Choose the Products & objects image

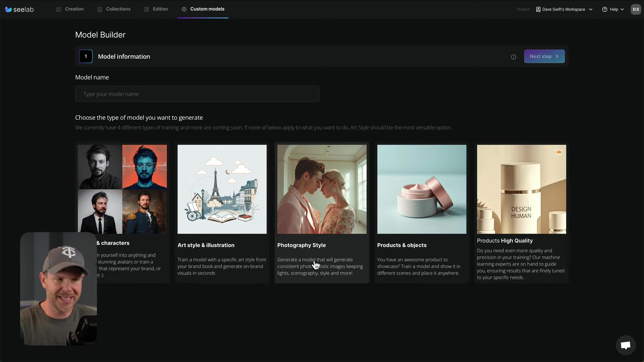coord(422,189)
